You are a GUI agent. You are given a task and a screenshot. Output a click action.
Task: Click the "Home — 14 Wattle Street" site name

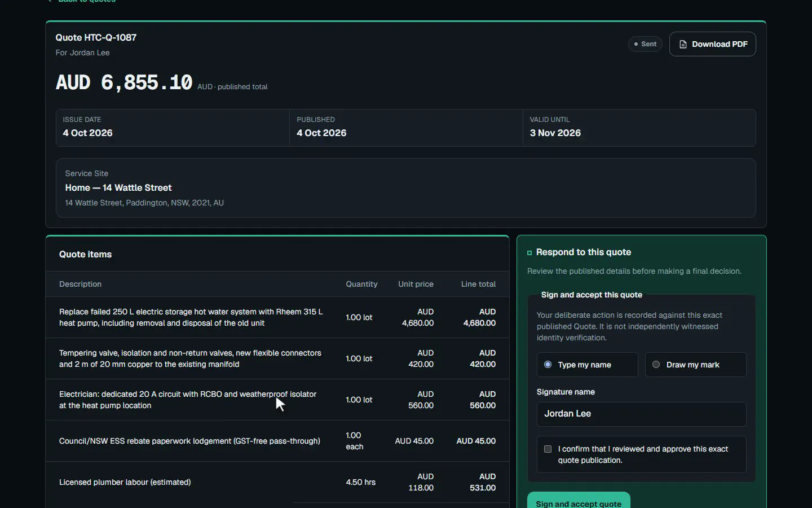pyautogui.click(x=118, y=188)
